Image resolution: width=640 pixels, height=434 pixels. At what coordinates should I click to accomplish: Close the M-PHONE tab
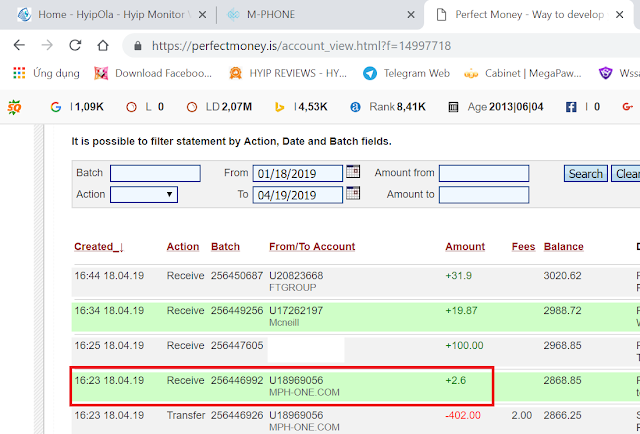411,15
